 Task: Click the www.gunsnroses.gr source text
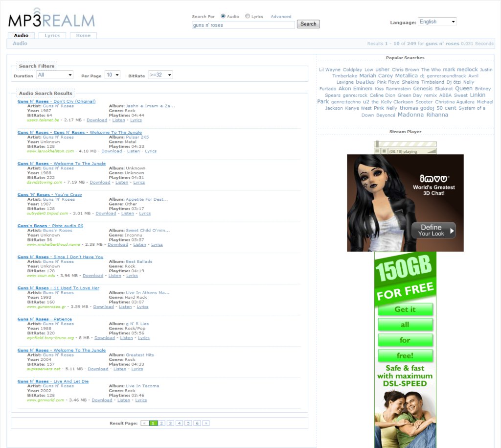click(46, 307)
